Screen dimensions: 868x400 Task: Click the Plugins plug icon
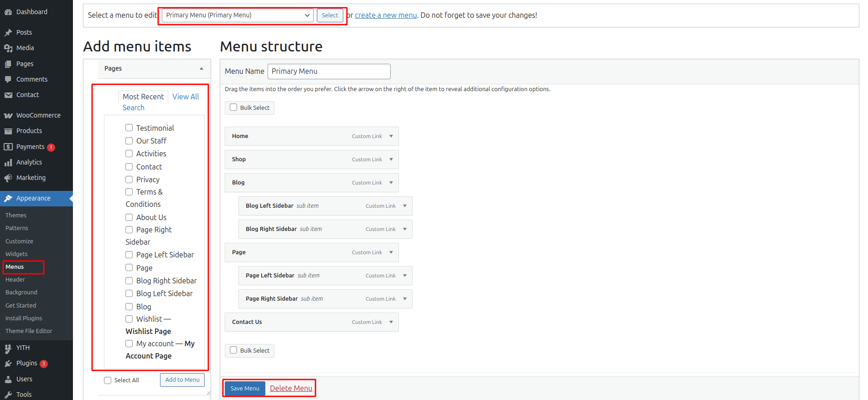click(8, 364)
